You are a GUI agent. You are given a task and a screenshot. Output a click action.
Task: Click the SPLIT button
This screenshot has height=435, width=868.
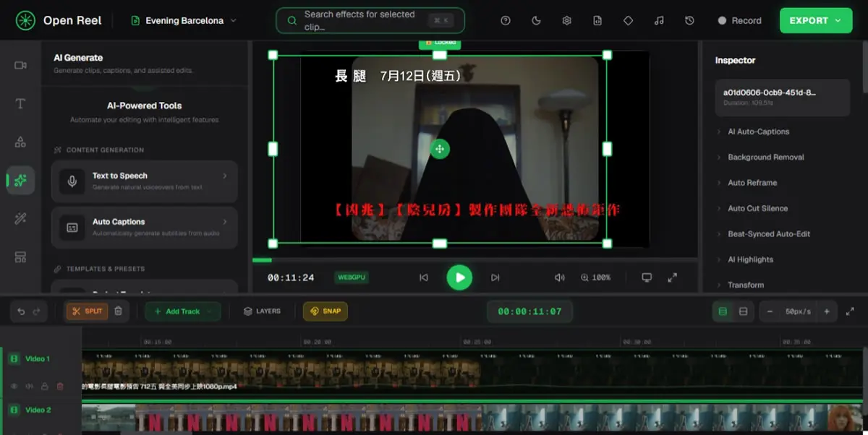point(88,311)
